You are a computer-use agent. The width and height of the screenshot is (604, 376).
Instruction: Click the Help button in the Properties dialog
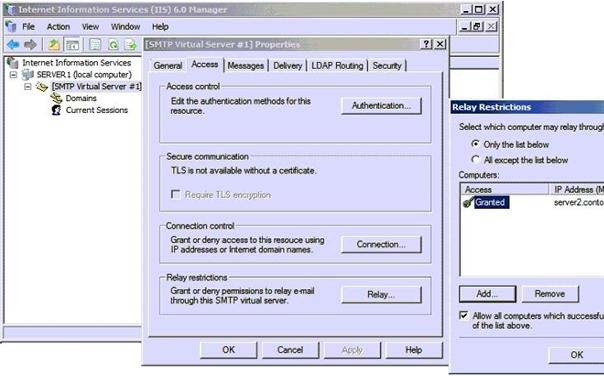pos(414,350)
